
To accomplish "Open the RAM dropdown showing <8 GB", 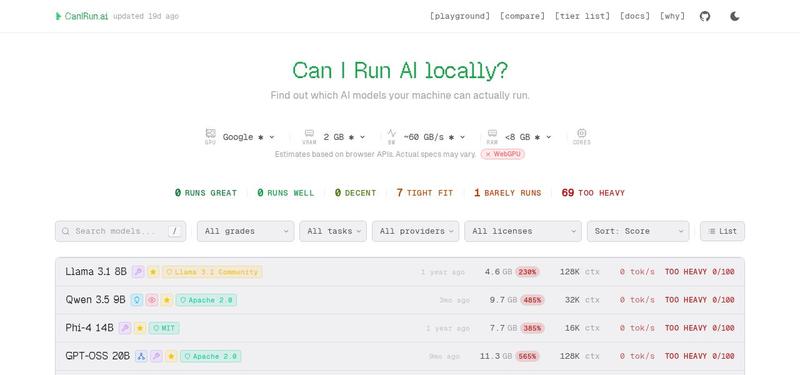I will click(528, 137).
